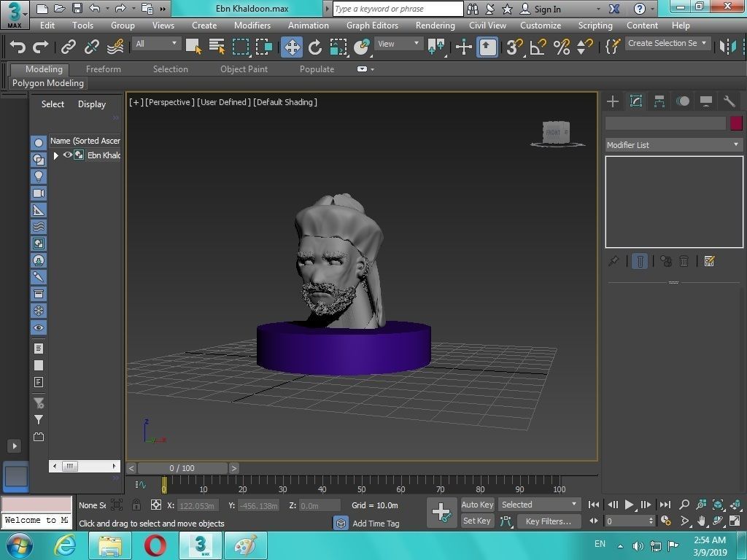Open the Rendering menu
The image size is (747, 560).
coord(435,25)
